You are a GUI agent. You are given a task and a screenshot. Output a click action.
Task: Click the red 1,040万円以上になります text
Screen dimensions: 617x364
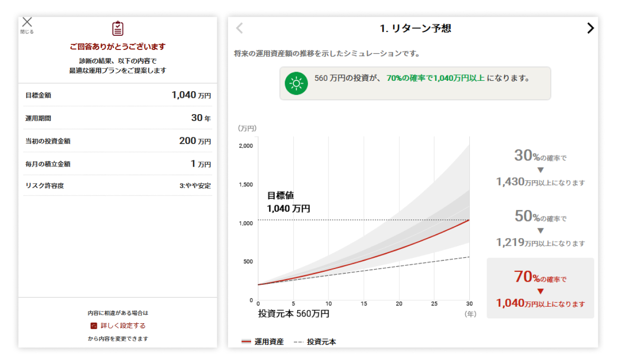540,303
